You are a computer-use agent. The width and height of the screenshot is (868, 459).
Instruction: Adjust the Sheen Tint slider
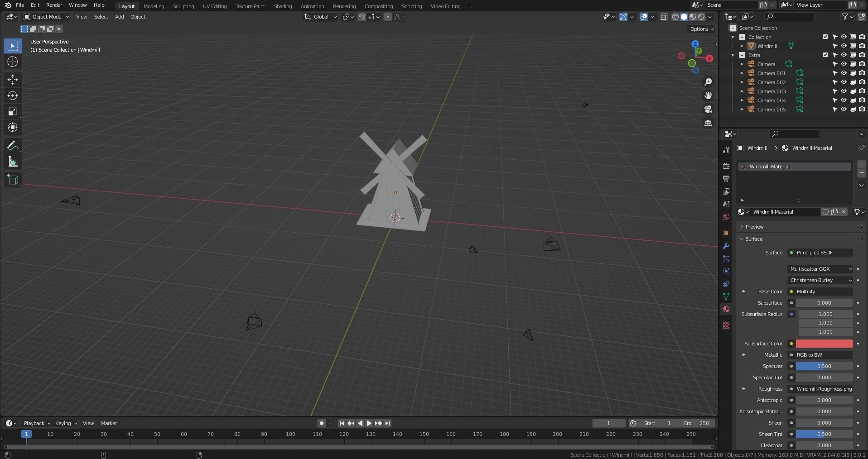pos(824,434)
